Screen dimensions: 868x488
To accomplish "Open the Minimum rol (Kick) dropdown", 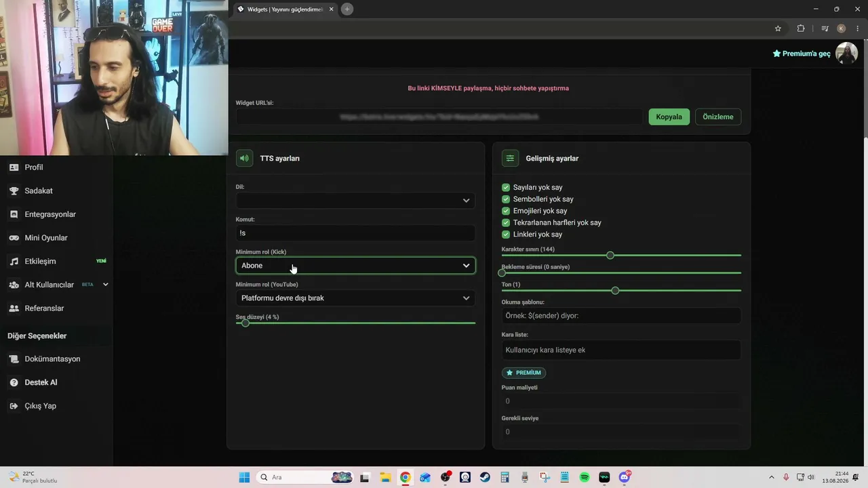I will (x=355, y=266).
